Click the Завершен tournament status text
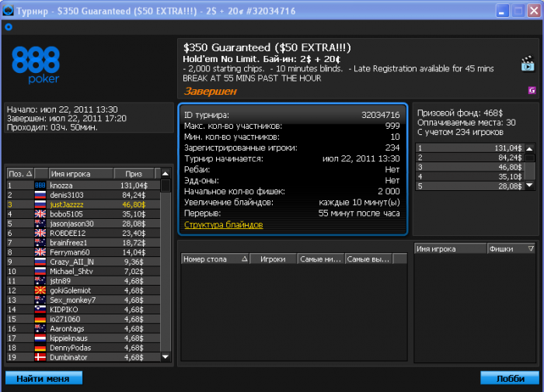This screenshot has width=544, height=392. 211,91
